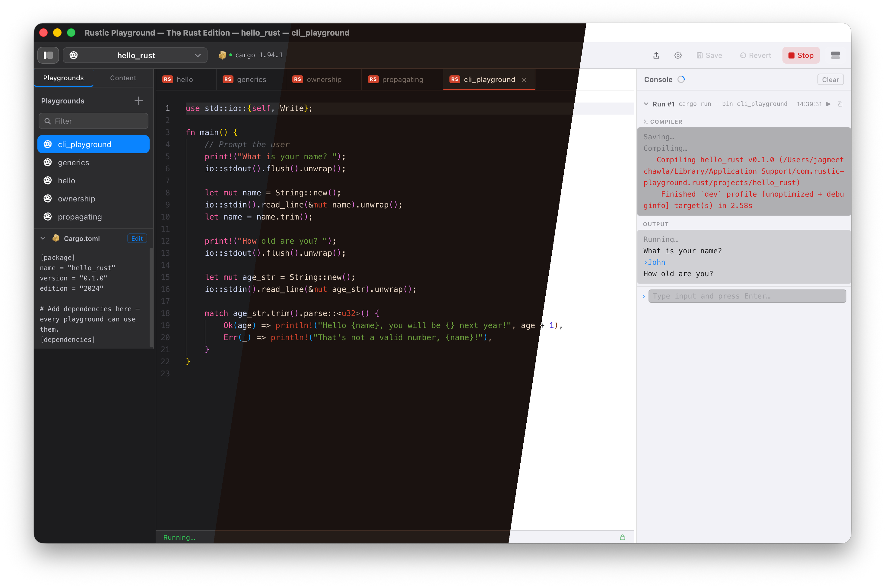Stop the running cli_playground process

coord(801,55)
